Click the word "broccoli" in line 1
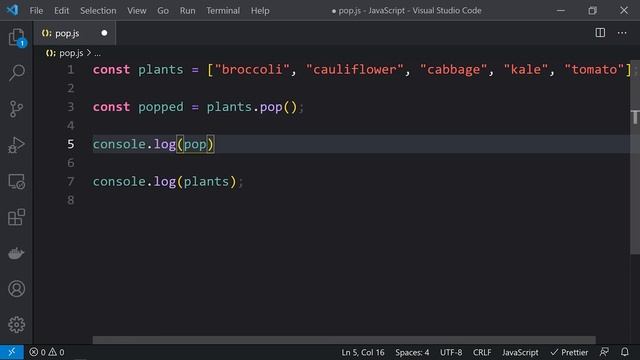The height and width of the screenshot is (360, 640). click(x=252, y=69)
